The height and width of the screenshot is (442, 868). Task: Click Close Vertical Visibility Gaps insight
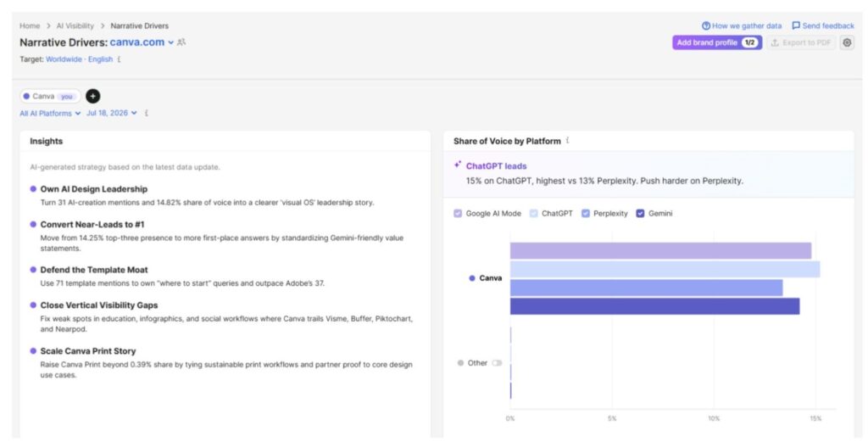click(99, 305)
